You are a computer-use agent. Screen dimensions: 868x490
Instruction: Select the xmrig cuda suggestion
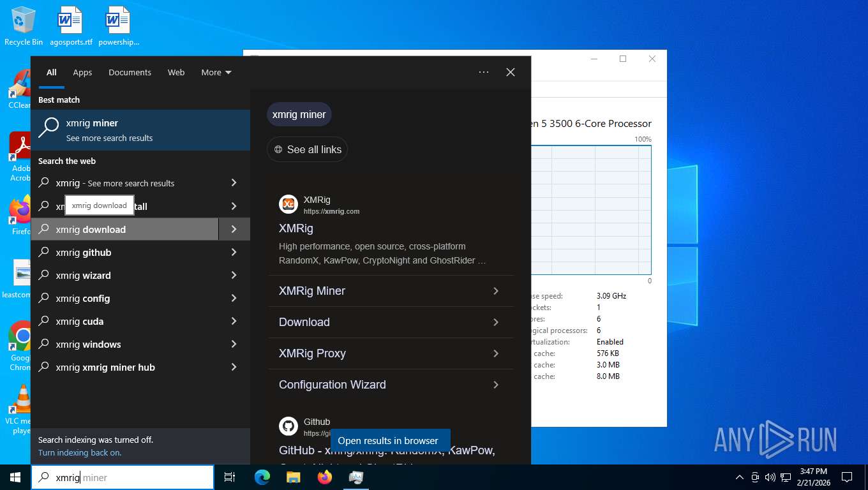tap(125, 321)
